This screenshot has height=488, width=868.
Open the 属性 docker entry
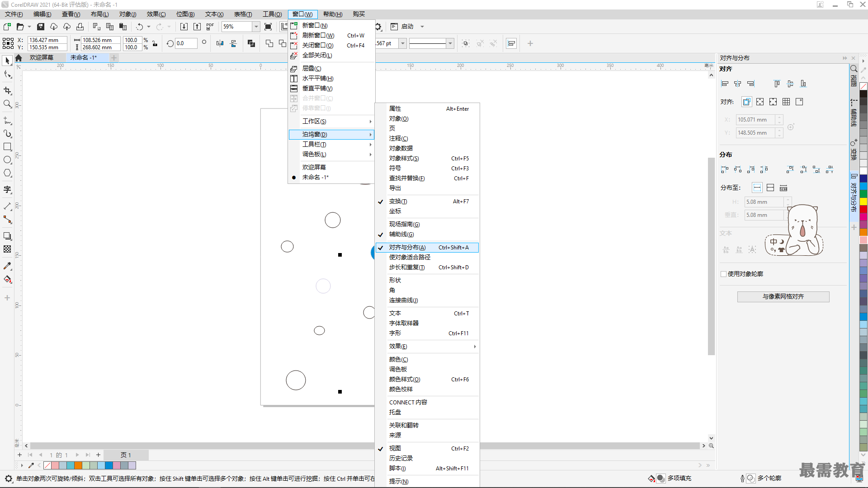tap(427, 109)
